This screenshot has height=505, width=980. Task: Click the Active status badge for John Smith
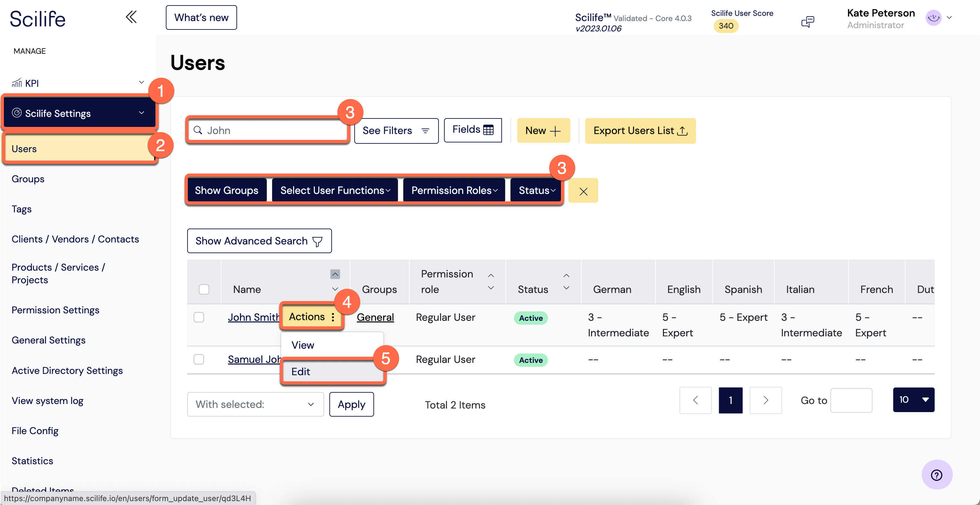click(x=530, y=318)
